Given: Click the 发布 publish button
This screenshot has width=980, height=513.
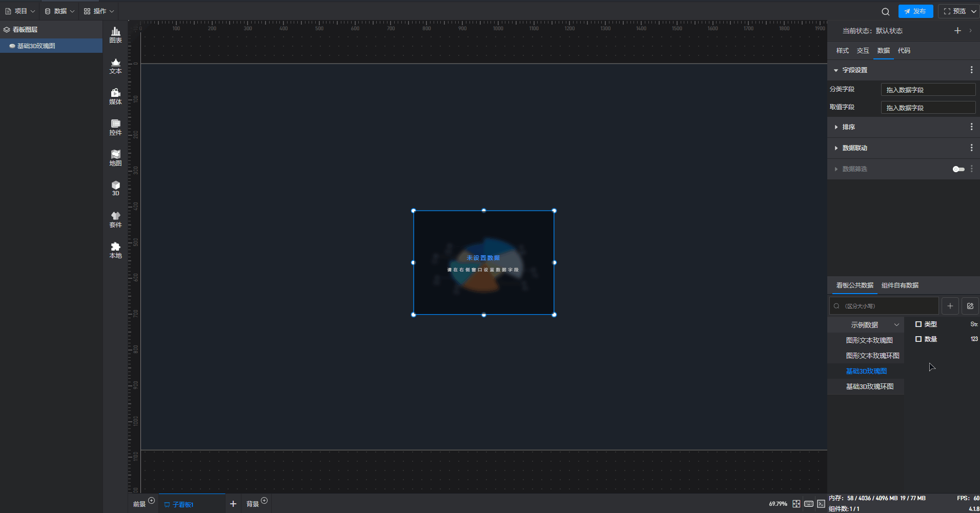Looking at the screenshot, I should [915, 11].
